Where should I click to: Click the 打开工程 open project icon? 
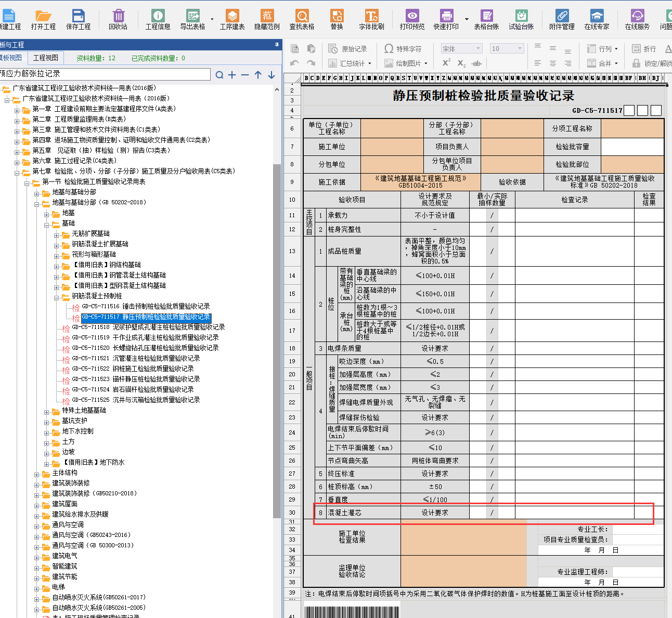[x=43, y=20]
